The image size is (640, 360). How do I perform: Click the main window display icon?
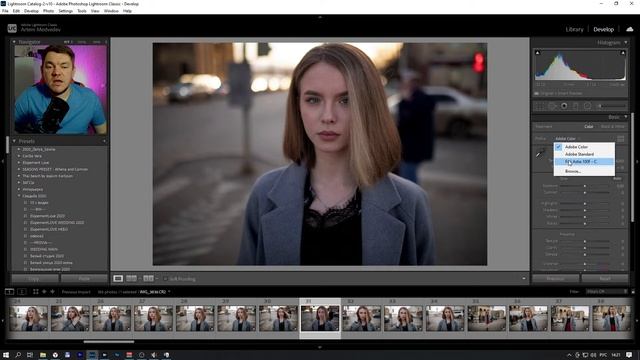click(x=9, y=292)
